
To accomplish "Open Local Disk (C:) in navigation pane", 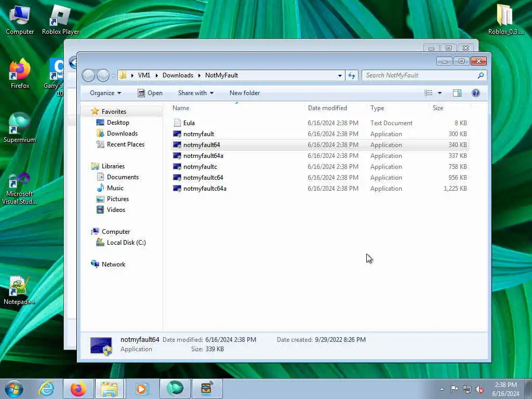I will (126, 242).
